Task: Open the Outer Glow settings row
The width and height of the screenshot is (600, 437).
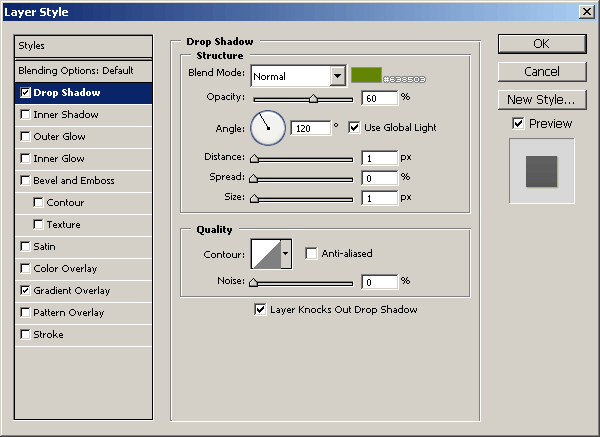Action: click(x=83, y=137)
